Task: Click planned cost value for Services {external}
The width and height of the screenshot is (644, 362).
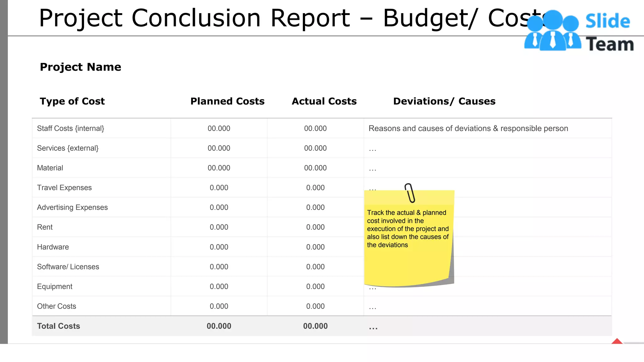Action: (219, 148)
